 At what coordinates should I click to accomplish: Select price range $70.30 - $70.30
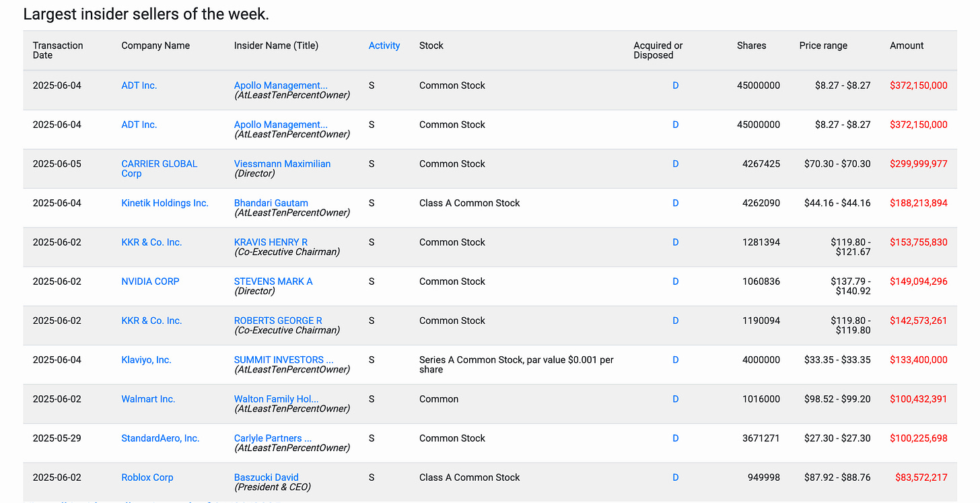[x=837, y=164]
